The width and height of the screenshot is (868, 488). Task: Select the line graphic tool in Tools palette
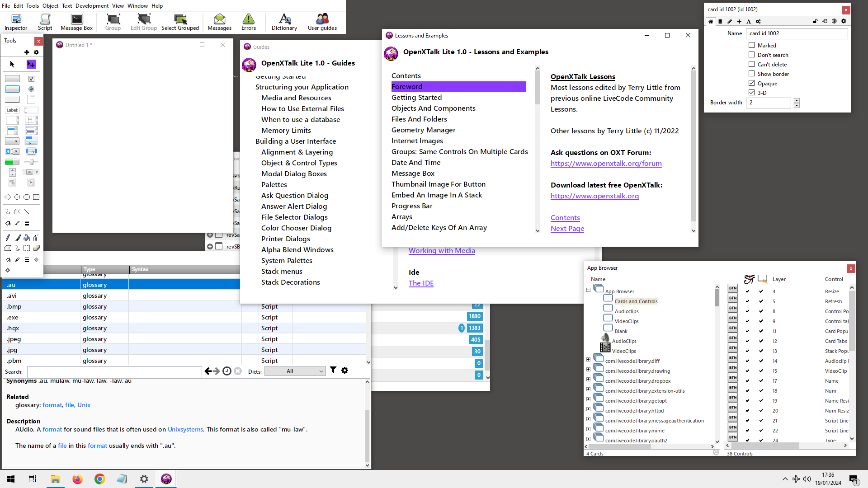click(27, 211)
